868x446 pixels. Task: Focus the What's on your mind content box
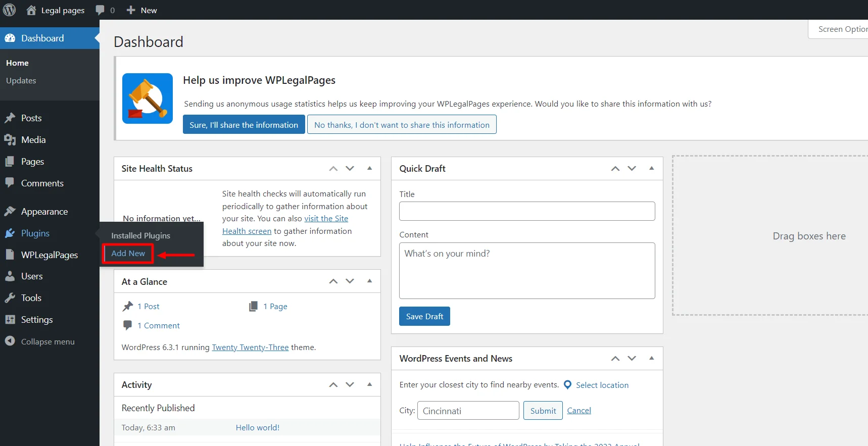click(x=527, y=271)
